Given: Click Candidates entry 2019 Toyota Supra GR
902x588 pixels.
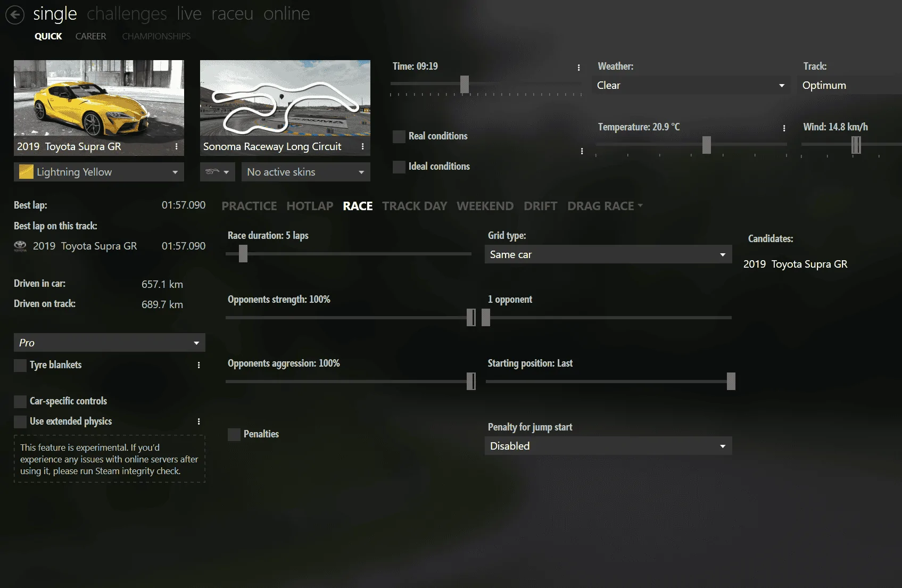Looking at the screenshot, I should coord(795,264).
